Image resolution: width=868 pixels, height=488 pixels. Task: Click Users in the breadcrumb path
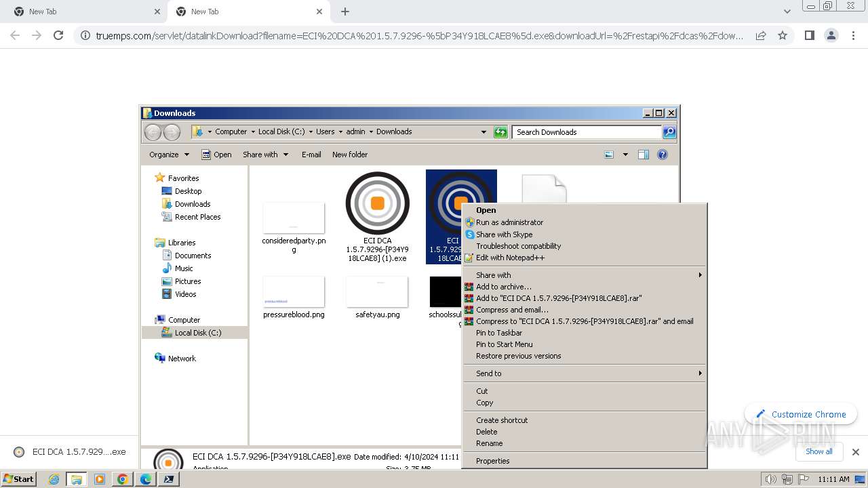tap(325, 132)
